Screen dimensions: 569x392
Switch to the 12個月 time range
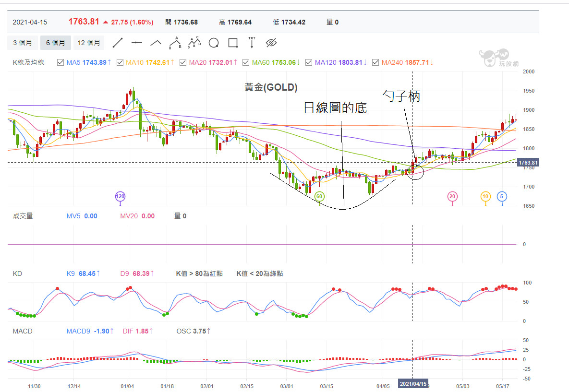click(89, 43)
